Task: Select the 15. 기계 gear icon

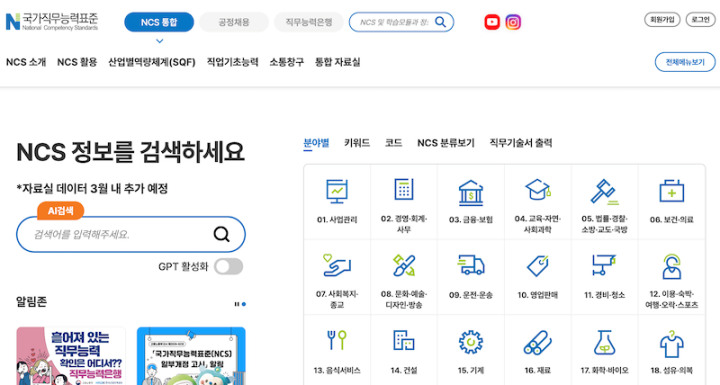Action: (471, 342)
